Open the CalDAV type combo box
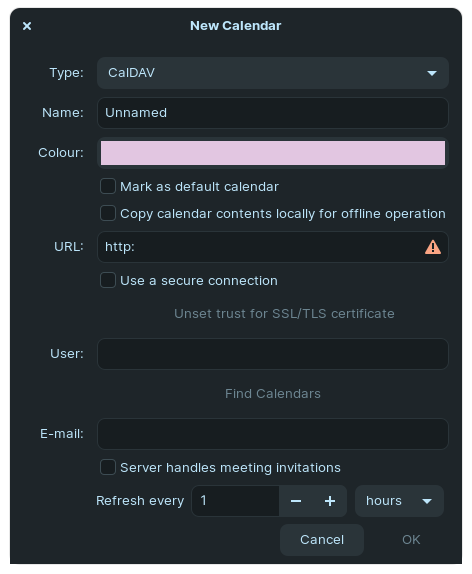This screenshot has height=574, width=472. click(273, 73)
